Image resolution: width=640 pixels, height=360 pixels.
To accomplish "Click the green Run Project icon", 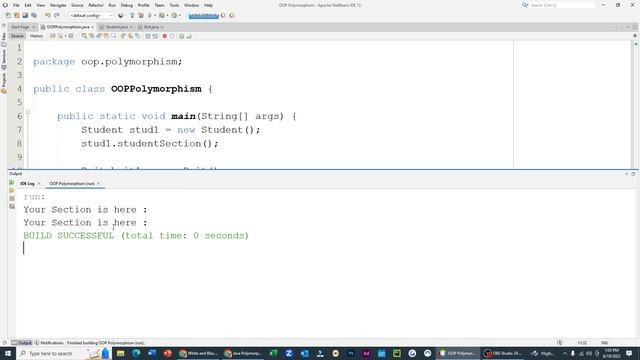I will (x=150, y=16).
